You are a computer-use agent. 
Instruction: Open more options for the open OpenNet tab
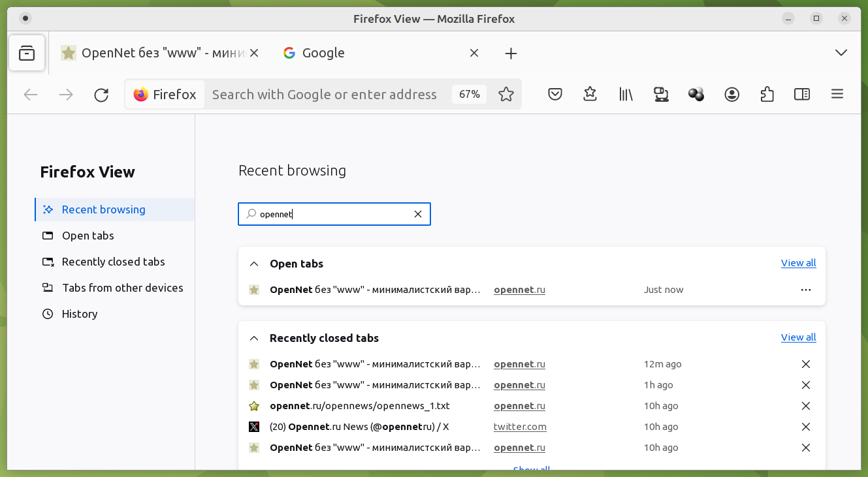tap(805, 290)
